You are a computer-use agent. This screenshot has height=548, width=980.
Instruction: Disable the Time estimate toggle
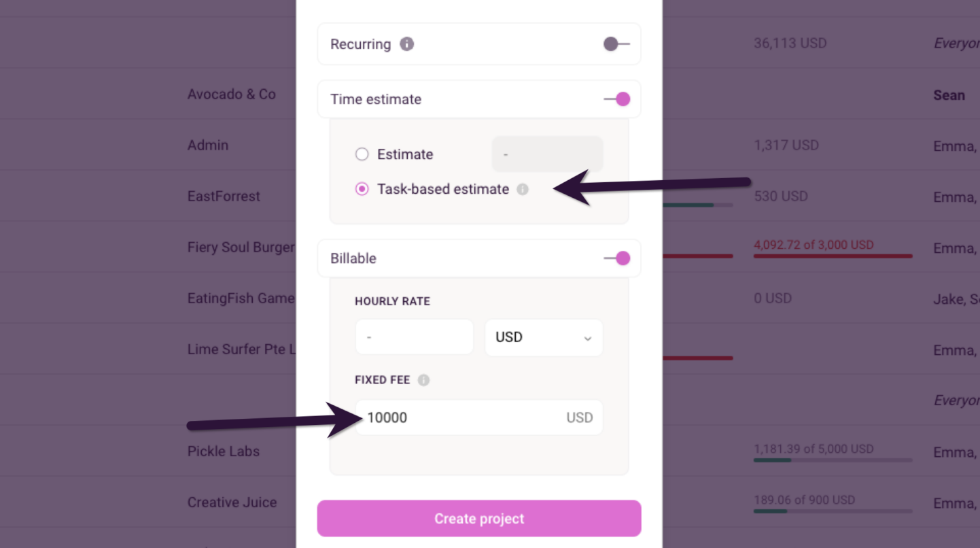(x=619, y=99)
